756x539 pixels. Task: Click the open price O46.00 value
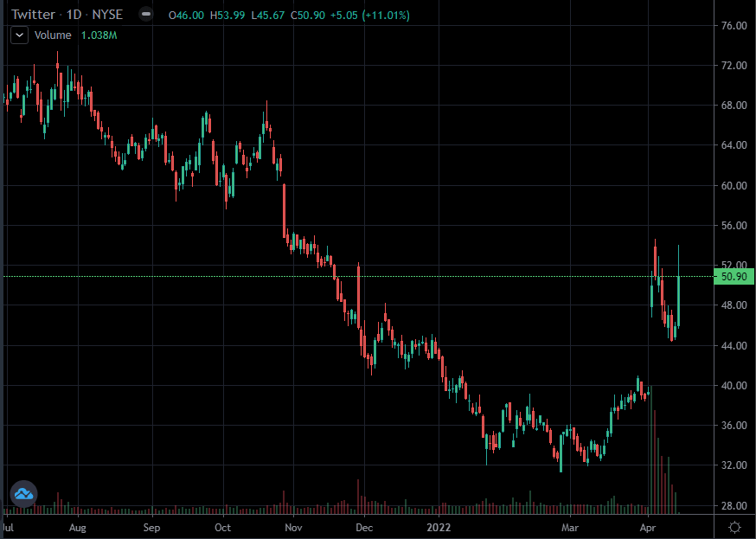(x=186, y=16)
